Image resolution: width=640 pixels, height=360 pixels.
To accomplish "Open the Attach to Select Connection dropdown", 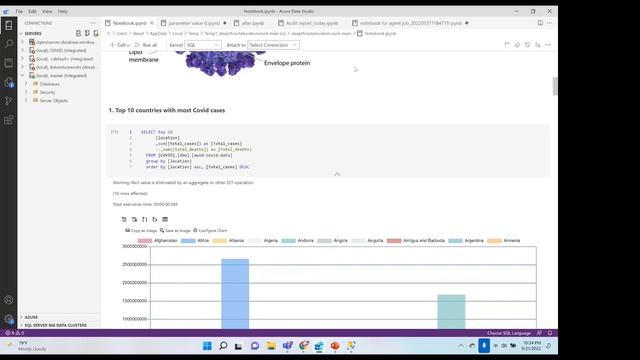I will tap(273, 45).
